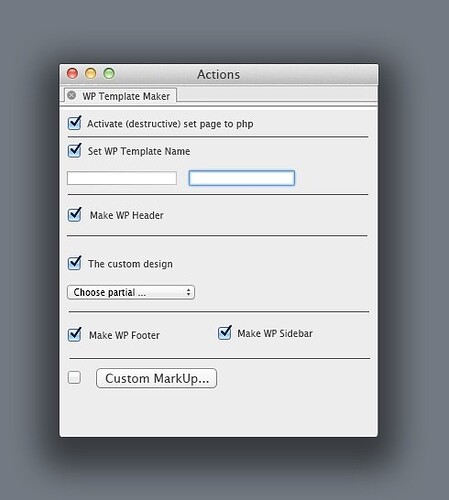Open the Custom MarkUp... button
Screen dimensions: 449x500
(156, 378)
